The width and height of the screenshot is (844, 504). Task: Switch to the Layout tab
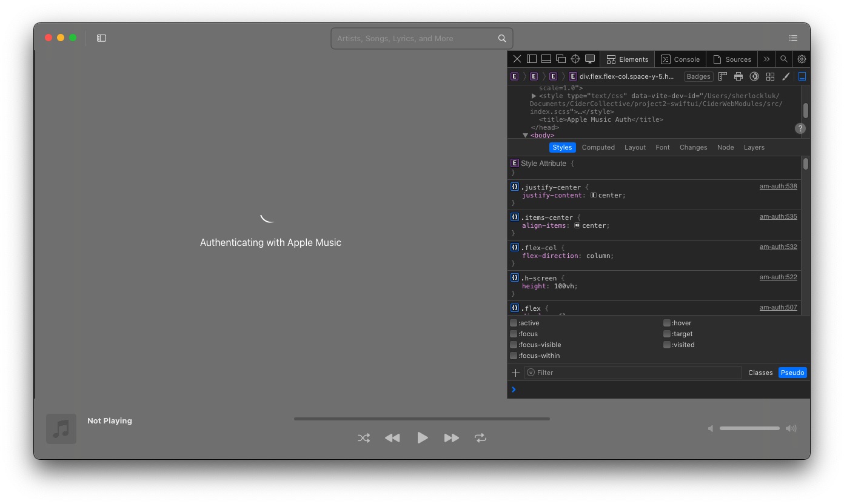click(x=635, y=147)
